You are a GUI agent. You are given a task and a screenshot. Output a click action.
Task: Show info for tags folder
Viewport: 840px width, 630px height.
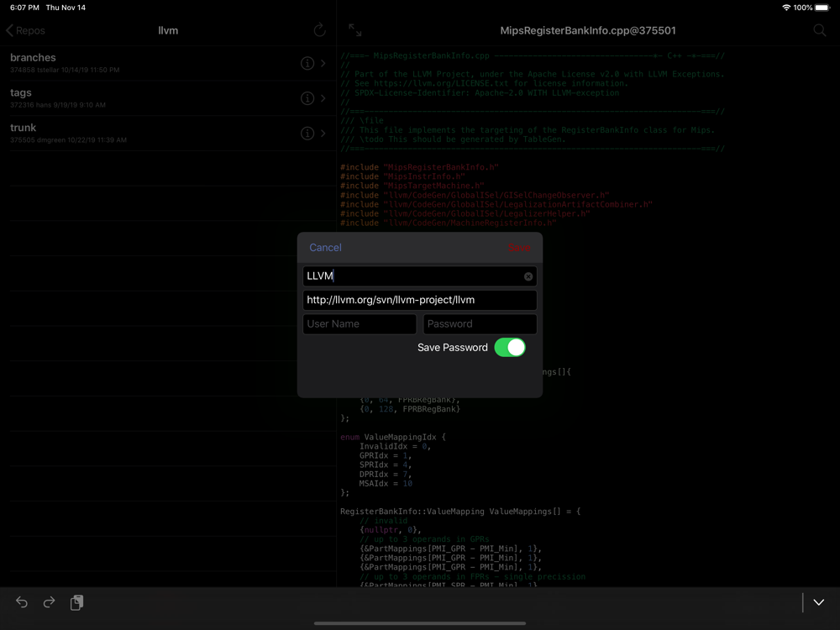pos(307,98)
